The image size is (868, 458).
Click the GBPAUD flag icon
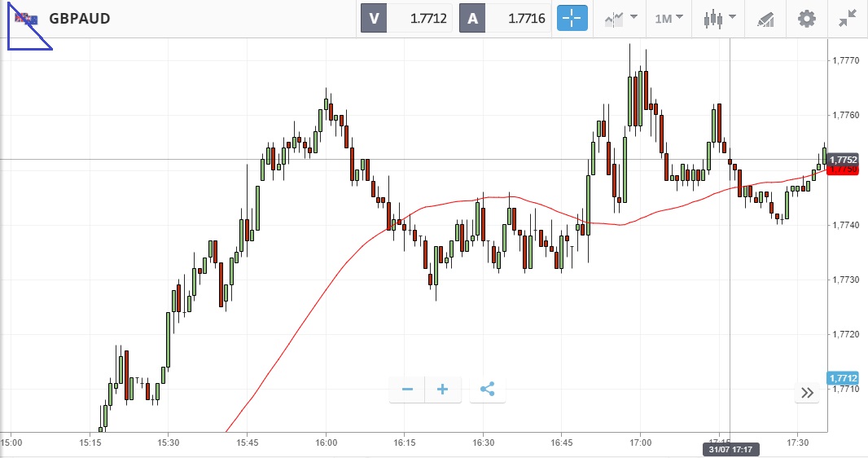[x=26, y=19]
